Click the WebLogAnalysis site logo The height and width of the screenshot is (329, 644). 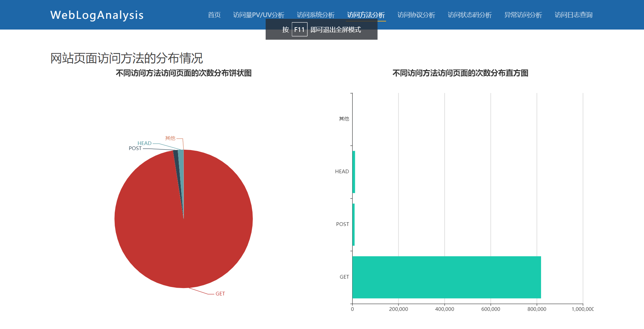click(x=97, y=15)
